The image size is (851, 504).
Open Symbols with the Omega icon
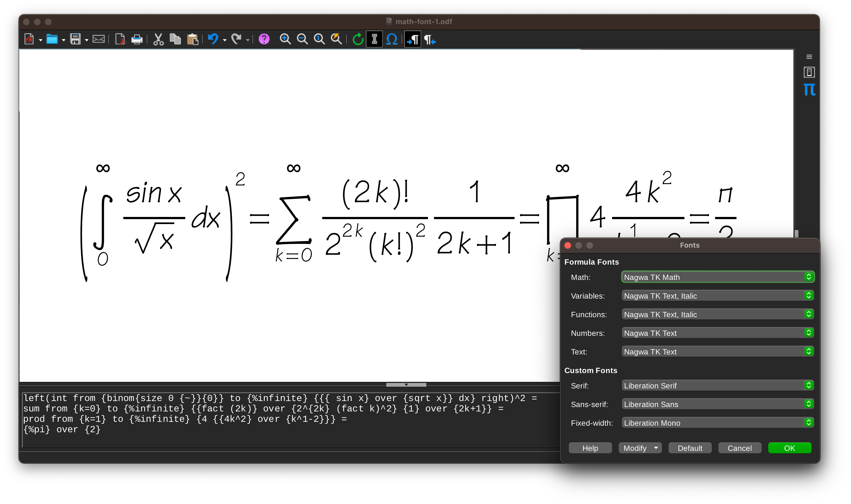[x=392, y=40]
